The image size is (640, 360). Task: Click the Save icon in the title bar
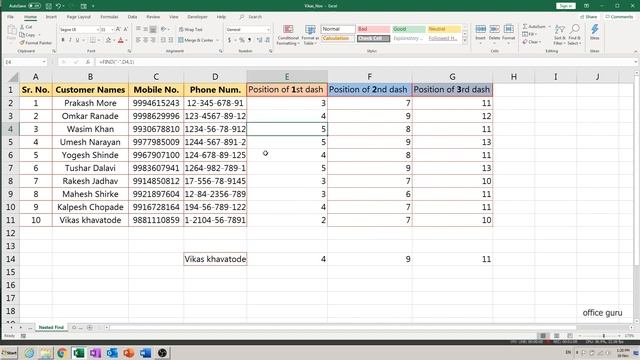[49, 6]
